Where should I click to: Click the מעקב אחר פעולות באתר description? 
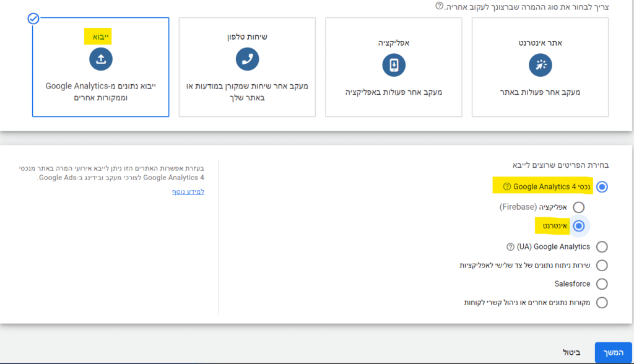pyautogui.click(x=540, y=92)
